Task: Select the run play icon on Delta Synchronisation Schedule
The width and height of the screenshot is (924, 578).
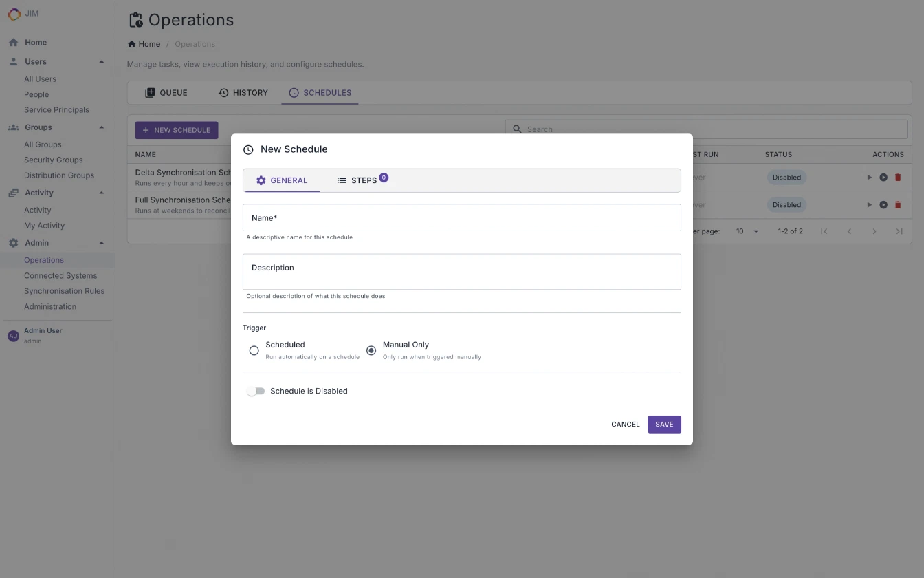Action: [869, 177]
